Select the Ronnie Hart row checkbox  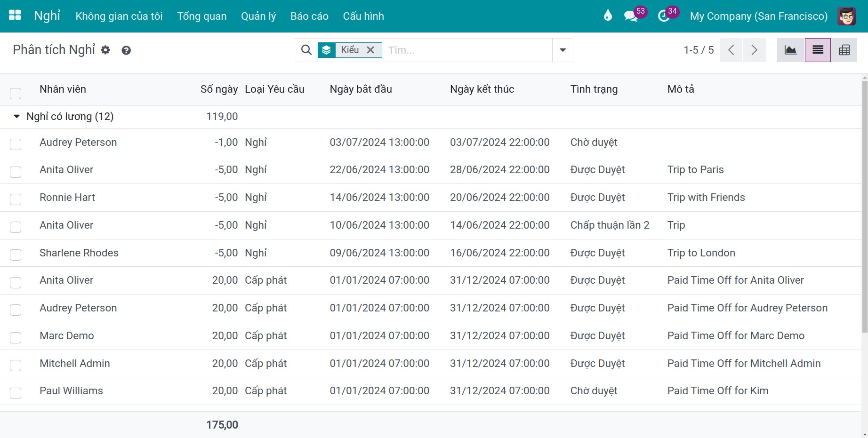tap(16, 199)
